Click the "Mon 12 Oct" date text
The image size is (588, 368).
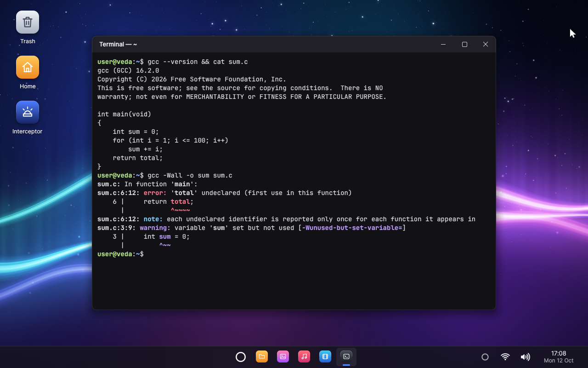(559, 361)
